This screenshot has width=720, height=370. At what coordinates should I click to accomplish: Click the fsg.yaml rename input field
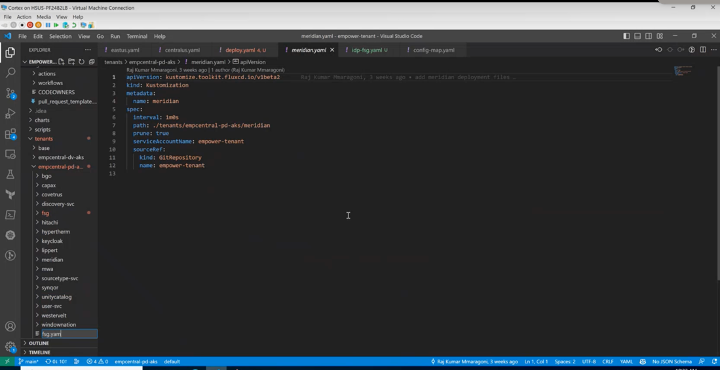click(69, 334)
